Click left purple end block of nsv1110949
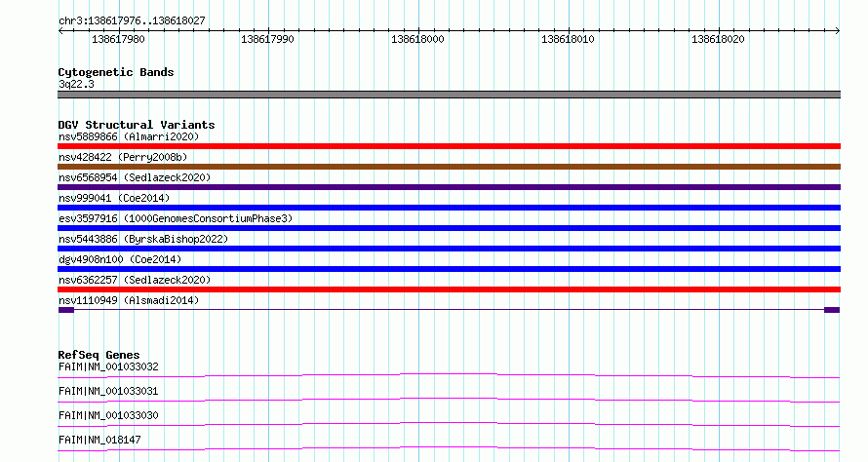868x462 pixels. [66, 310]
